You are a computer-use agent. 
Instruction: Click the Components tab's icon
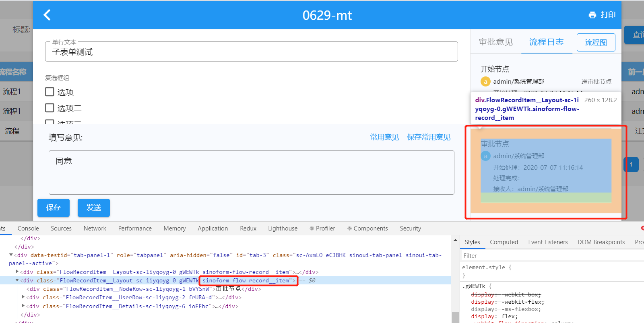349,228
